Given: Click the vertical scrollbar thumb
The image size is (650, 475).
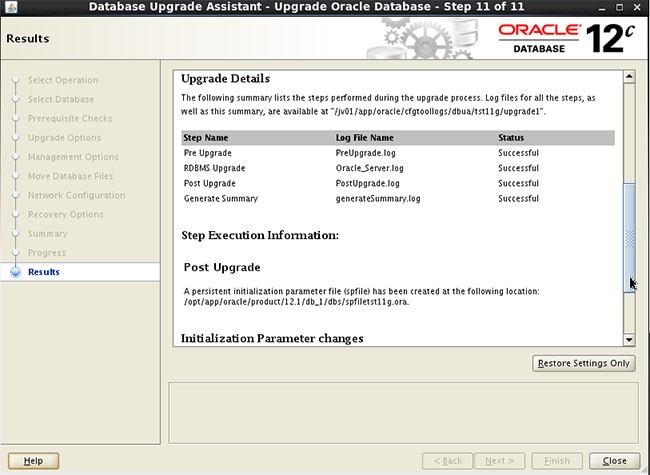Looking at the screenshot, I should (x=629, y=238).
